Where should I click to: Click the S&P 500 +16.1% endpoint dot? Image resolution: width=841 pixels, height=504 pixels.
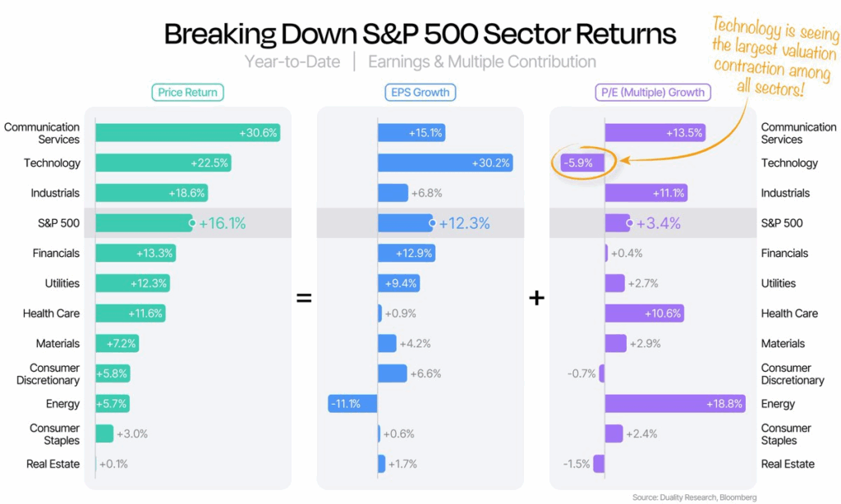click(x=191, y=222)
